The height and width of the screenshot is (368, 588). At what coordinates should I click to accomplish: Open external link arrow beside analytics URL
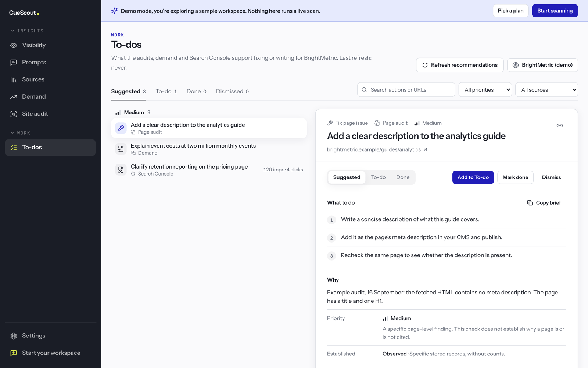click(426, 149)
